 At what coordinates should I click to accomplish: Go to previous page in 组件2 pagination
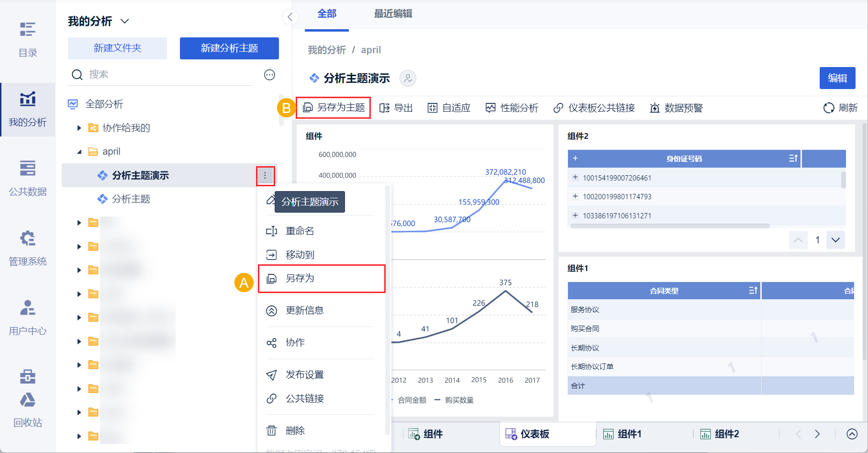pyautogui.click(x=798, y=240)
